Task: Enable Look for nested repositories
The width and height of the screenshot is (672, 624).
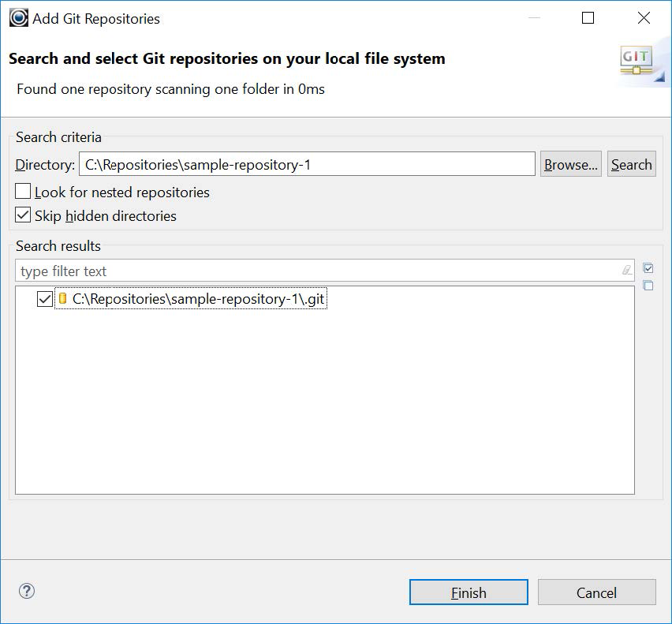Action: (x=24, y=192)
